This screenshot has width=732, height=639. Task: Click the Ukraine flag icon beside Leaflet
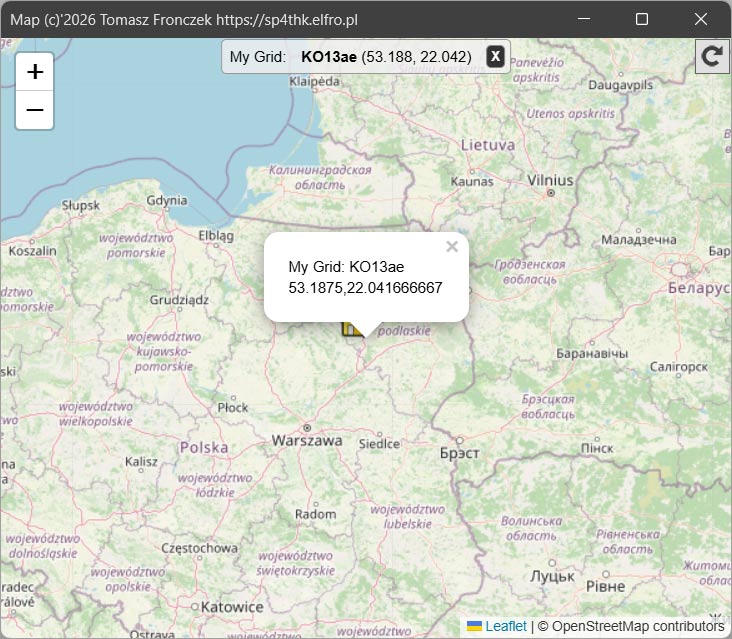pos(474,626)
